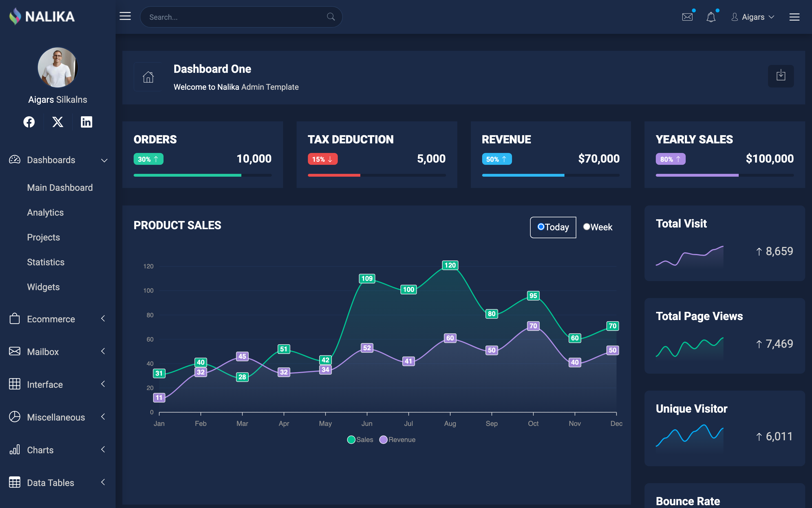Click the Charts bar icon
Screen dimensions: 812x508
[14, 450]
